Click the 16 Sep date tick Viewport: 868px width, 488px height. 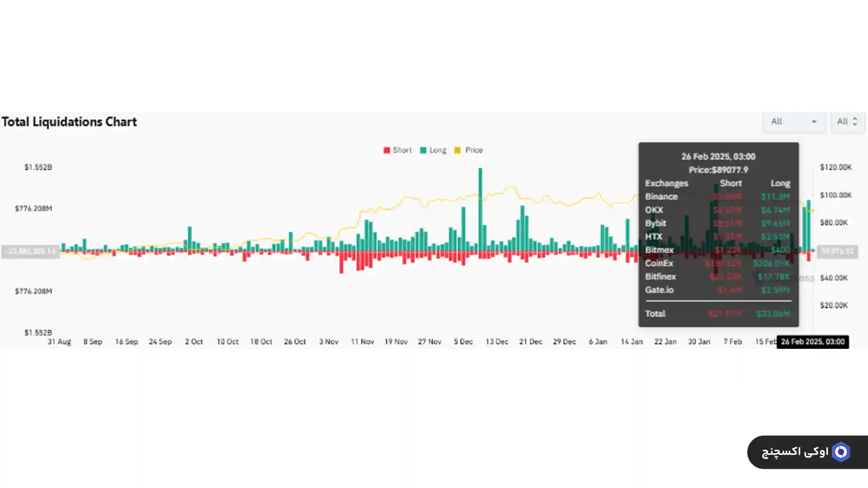[127, 342]
